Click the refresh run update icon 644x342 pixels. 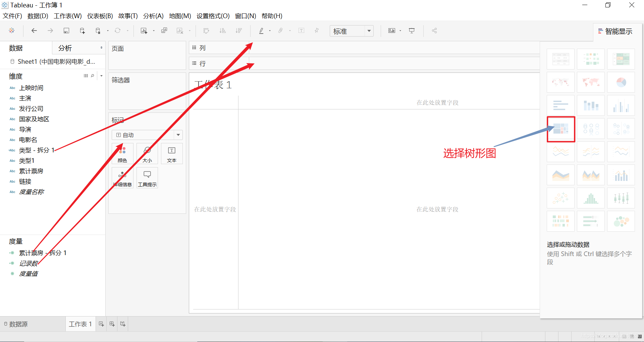tap(117, 31)
